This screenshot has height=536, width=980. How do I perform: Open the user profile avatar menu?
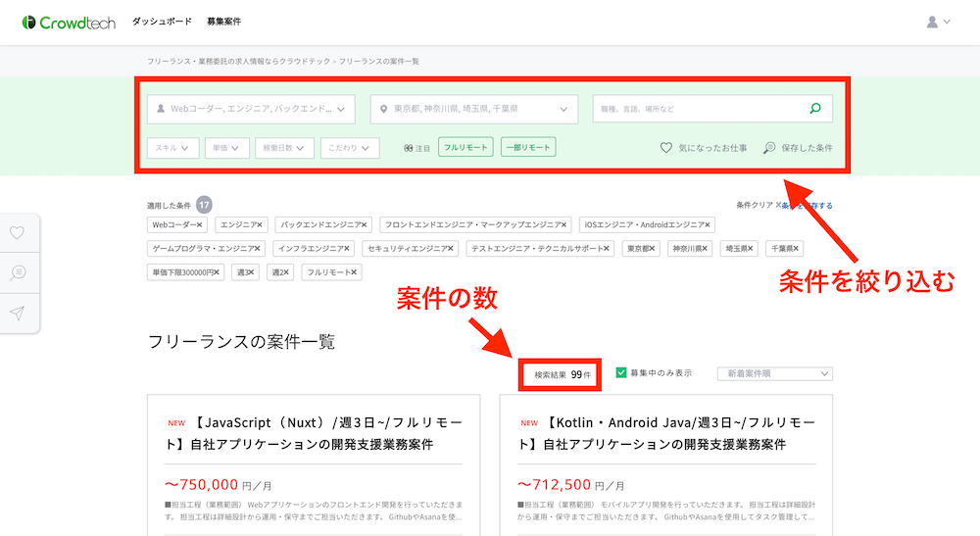[938, 22]
